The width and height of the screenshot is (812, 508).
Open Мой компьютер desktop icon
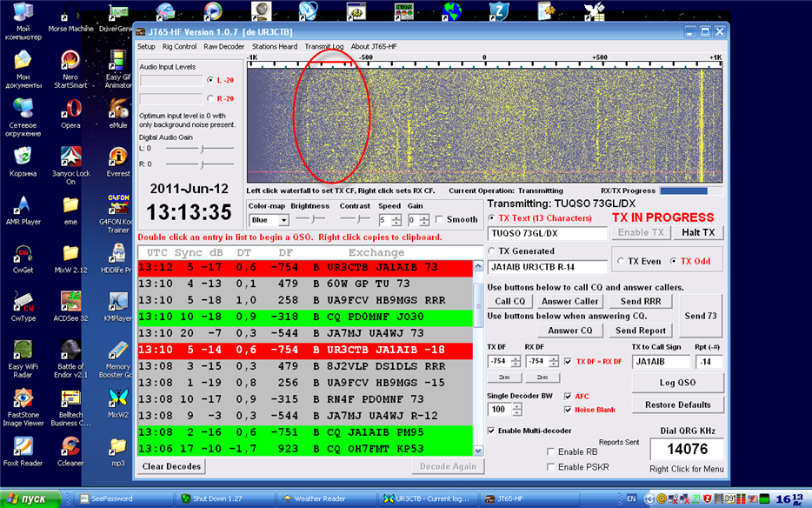pyautogui.click(x=23, y=21)
